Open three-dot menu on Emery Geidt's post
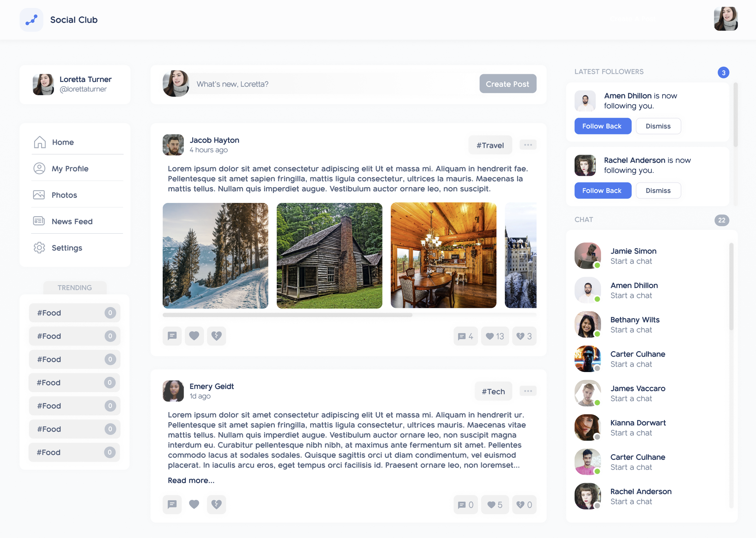This screenshot has height=538, width=756. pos(528,391)
